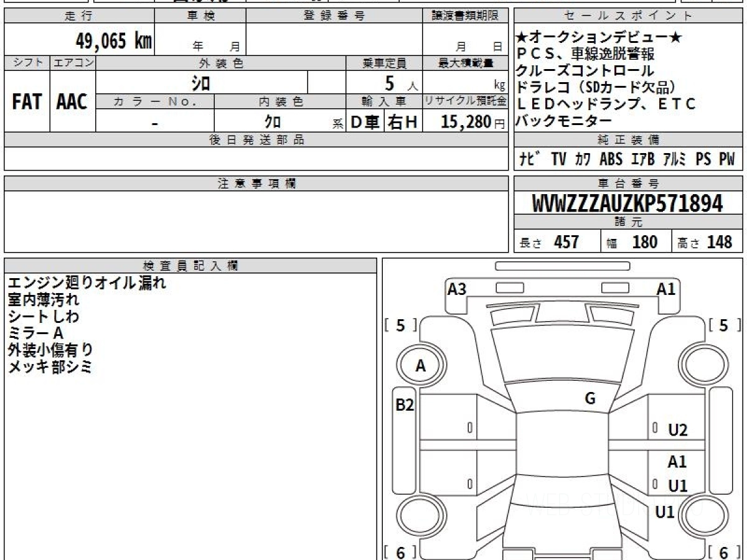Image resolution: width=747 pixels, height=560 pixels.
Task: Click the chassis number WVWZZZAUZKP571894
Action: tap(628, 203)
